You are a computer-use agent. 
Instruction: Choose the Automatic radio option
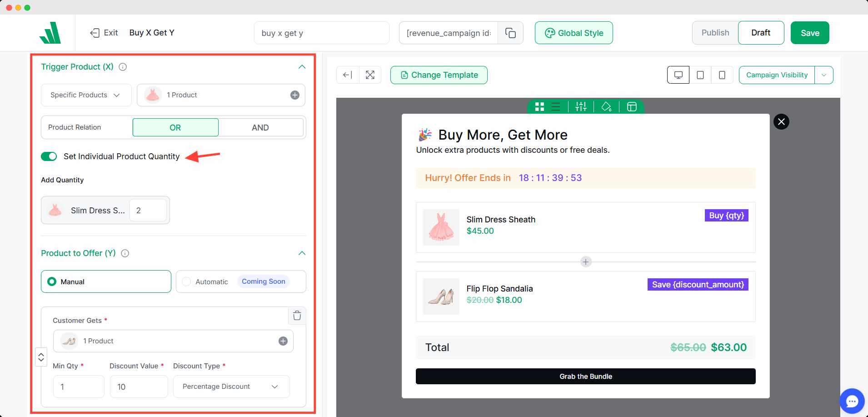[186, 282]
